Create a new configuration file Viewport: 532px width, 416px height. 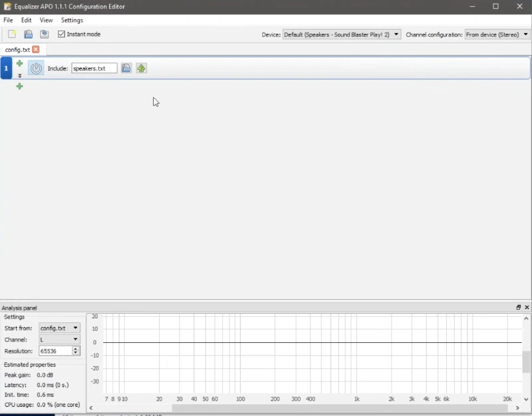[12, 35]
